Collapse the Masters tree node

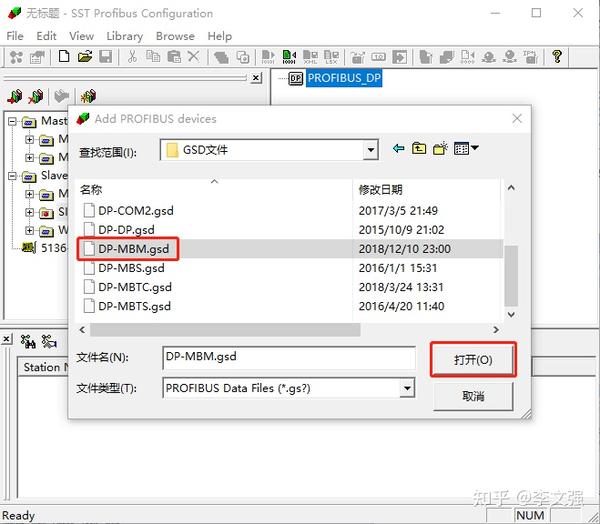(13, 121)
